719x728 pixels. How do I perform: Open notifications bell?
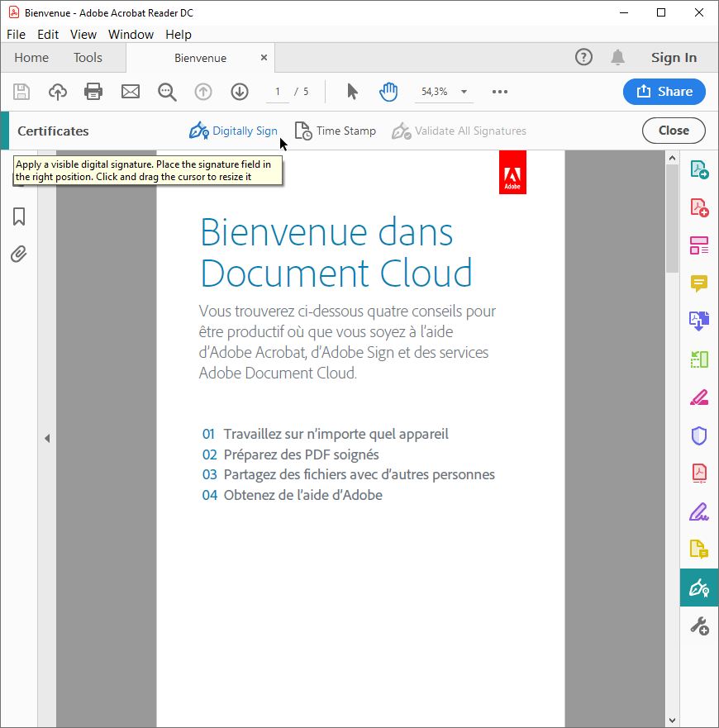(x=617, y=57)
